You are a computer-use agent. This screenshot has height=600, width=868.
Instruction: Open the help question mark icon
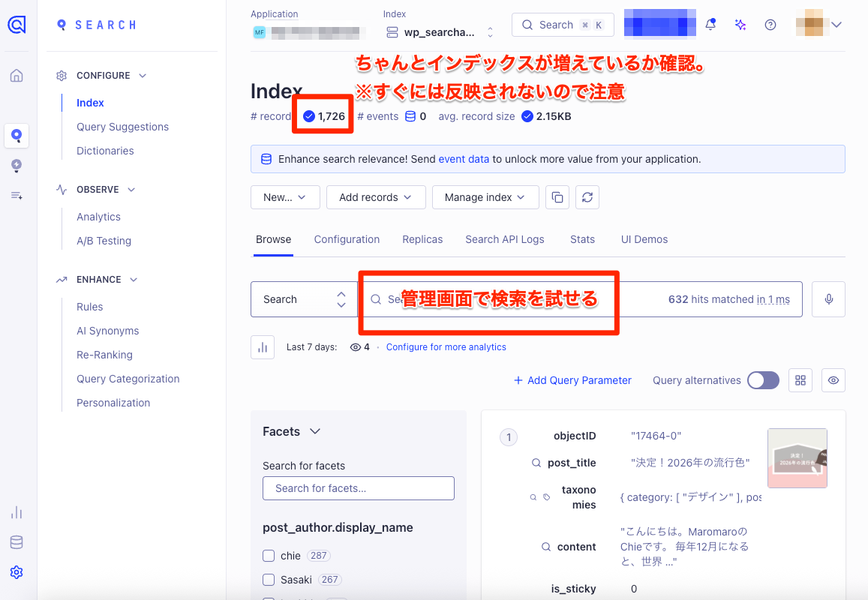click(770, 25)
